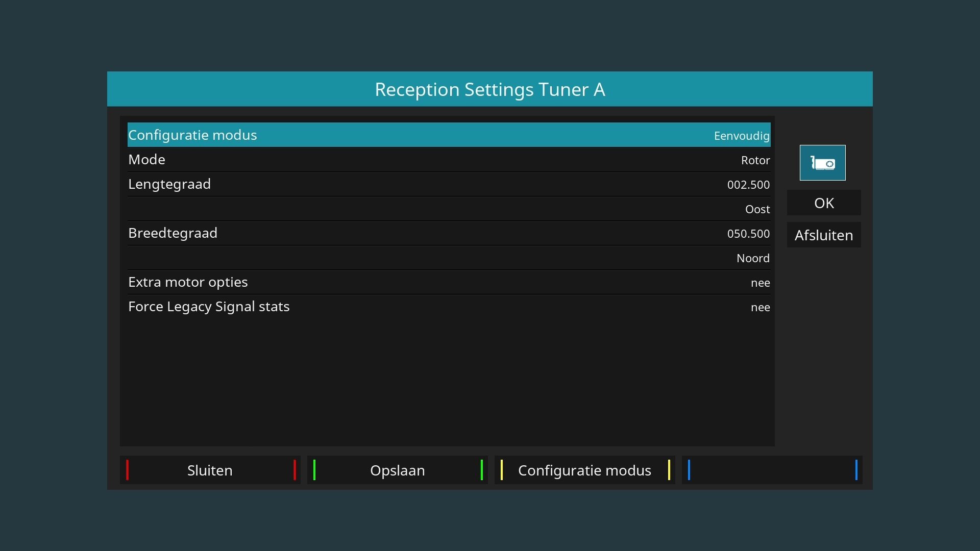Click the 002.500 longitude value
Screen dimensions: 980x551
[748, 185]
